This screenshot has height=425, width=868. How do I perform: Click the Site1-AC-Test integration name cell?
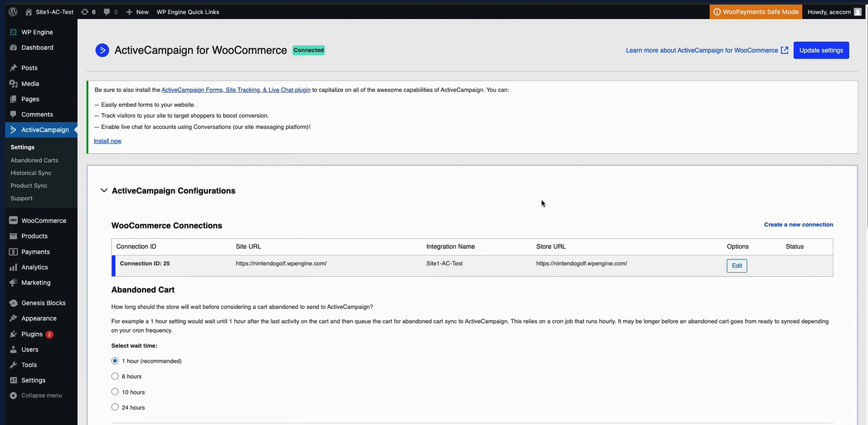[x=445, y=263]
